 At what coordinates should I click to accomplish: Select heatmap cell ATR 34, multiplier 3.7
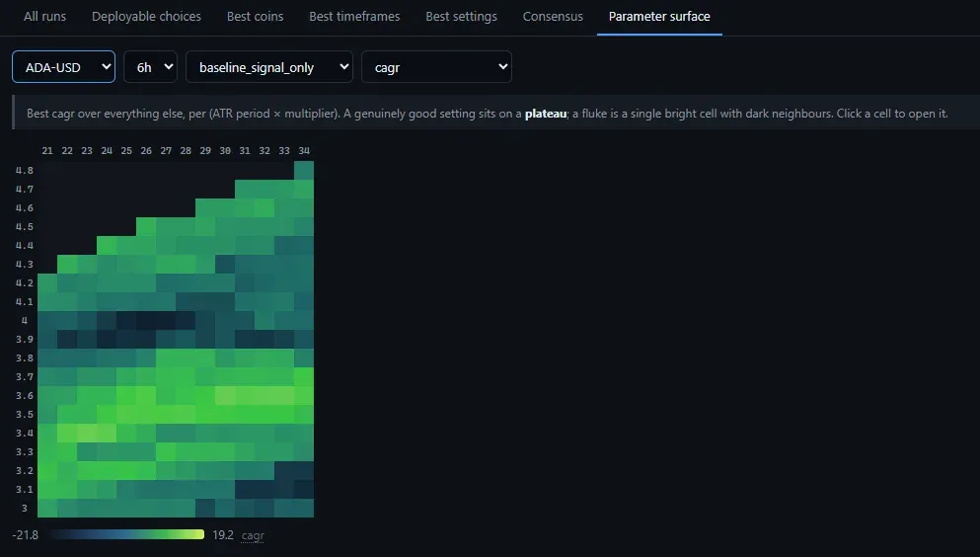304,376
